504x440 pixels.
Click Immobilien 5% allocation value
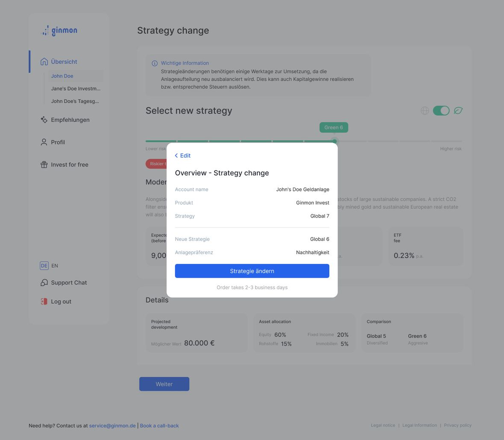click(344, 344)
